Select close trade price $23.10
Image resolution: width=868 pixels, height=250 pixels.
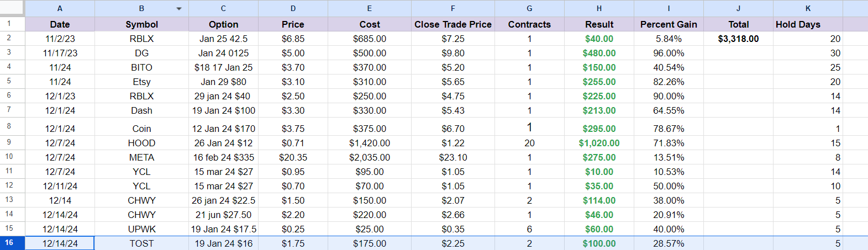tap(453, 157)
